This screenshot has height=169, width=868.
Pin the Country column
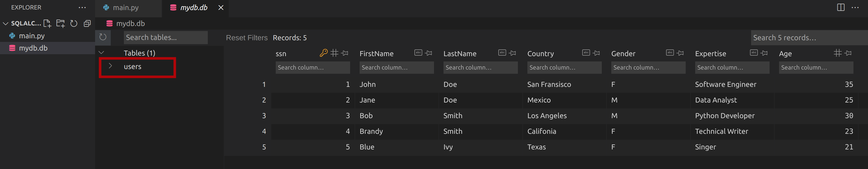[596, 53]
